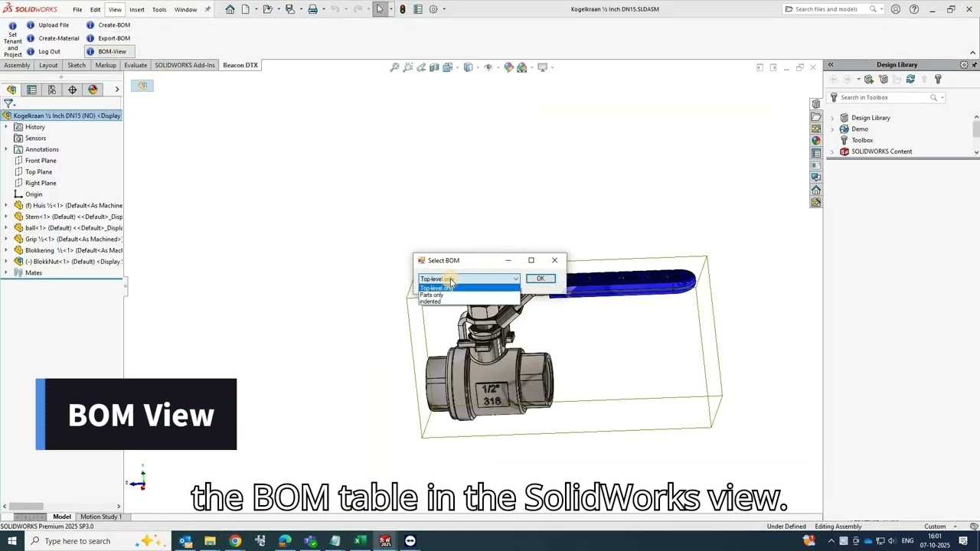Click the Zoom to Fit icon
The height and width of the screenshot is (551, 980).
pyautogui.click(x=395, y=67)
